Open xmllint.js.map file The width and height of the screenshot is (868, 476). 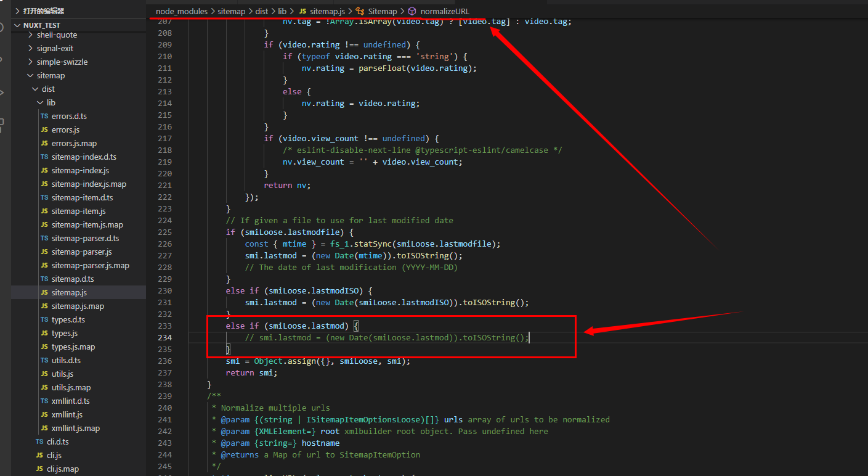pos(76,429)
